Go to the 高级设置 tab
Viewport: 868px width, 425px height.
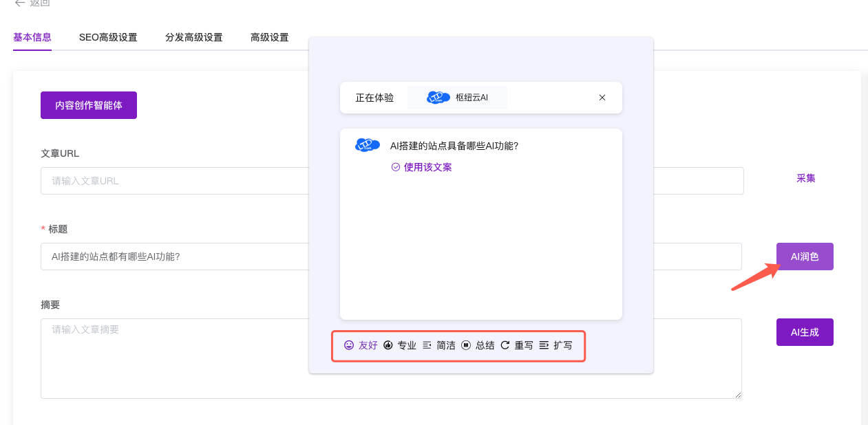click(x=269, y=37)
